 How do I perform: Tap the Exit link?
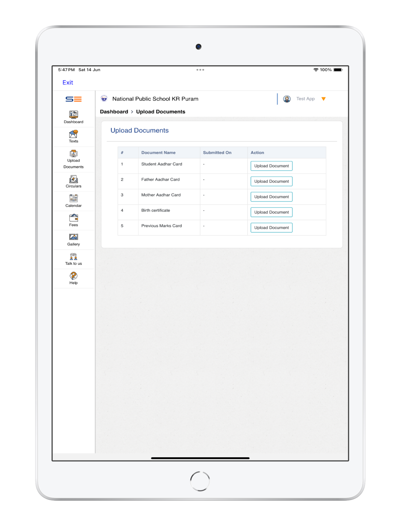(68, 83)
